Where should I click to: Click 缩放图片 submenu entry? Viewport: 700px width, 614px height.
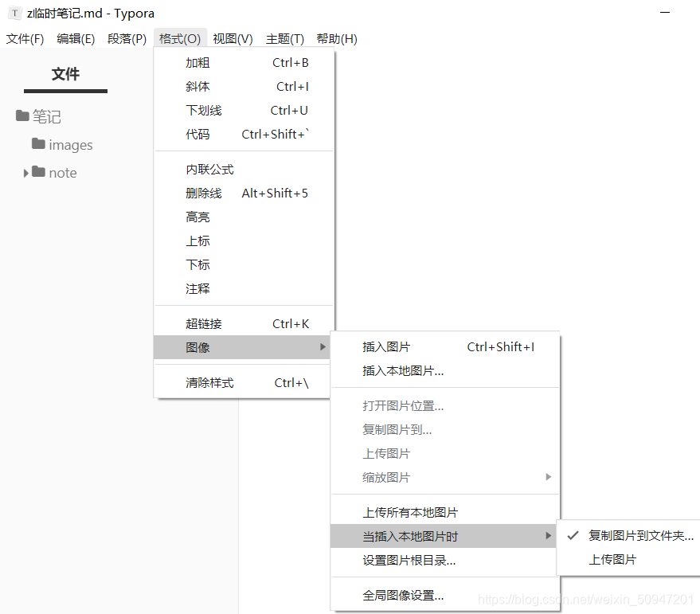click(445, 477)
